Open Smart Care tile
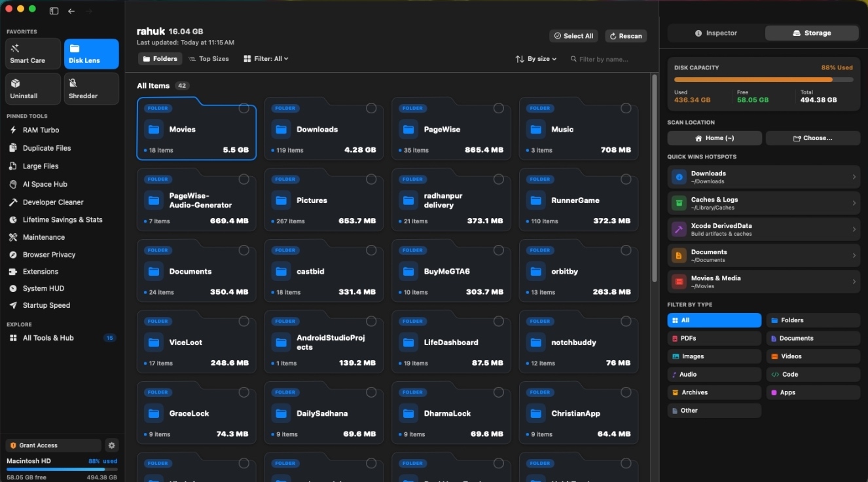 pos(33,54)
